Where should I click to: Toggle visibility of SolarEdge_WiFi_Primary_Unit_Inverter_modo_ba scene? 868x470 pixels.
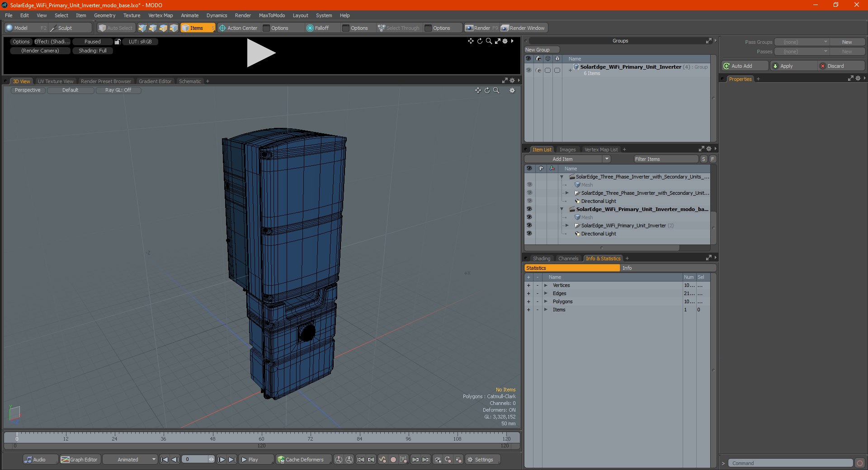click(x=529, y=209)
